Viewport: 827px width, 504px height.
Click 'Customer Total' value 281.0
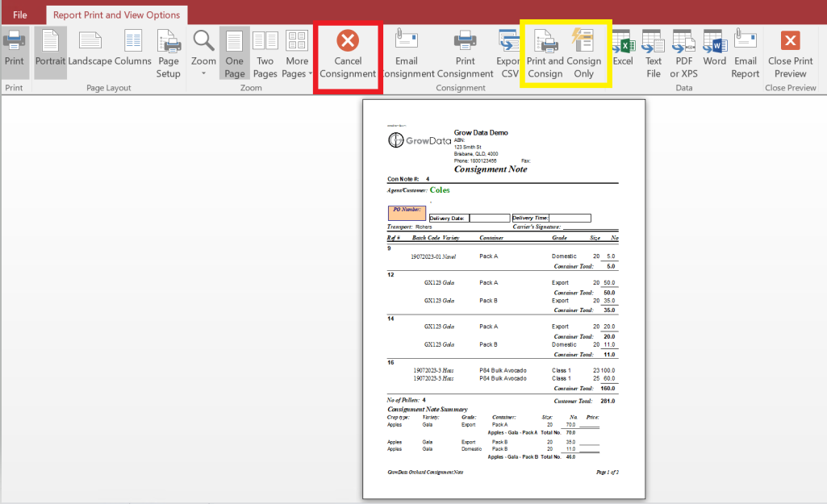[x=608, y=402]
